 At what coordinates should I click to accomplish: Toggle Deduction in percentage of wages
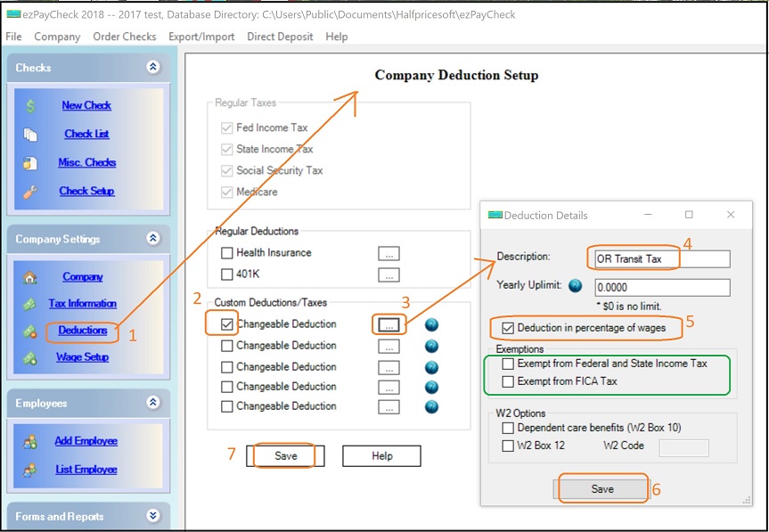pyautogui.click(x=508, y=328)
